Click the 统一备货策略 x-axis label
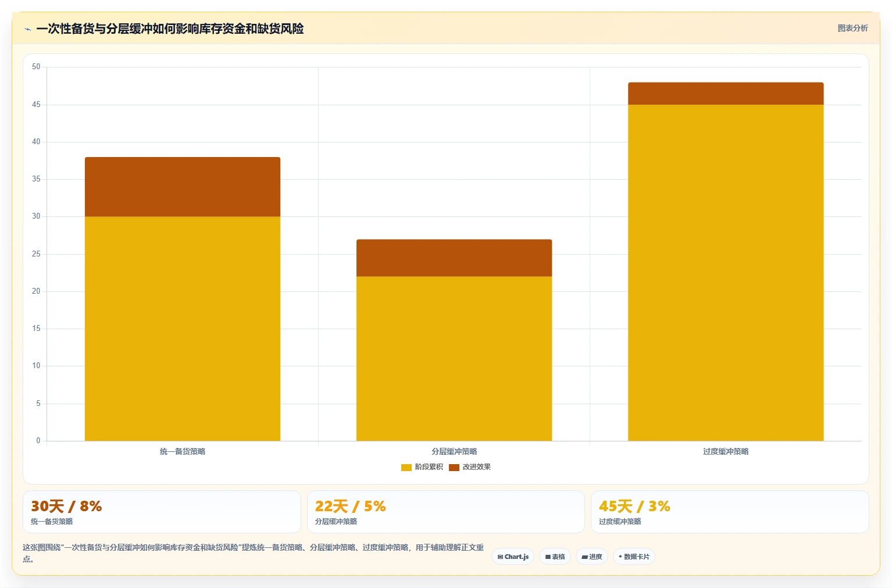The image size is (892, 588). tap(183, 451)
